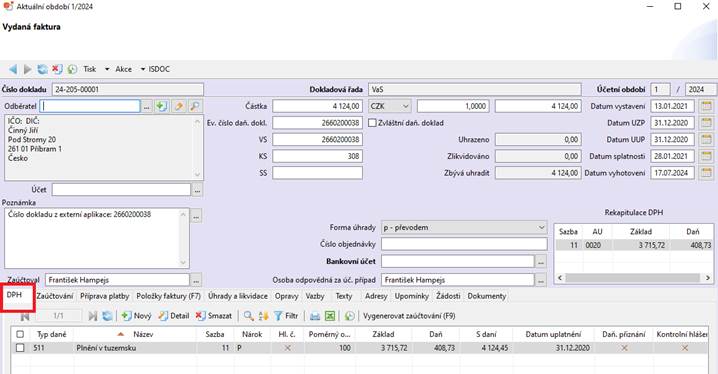The height and width of the screenshot is (374, 718).
Task: Open the history clock icon in top toolbar
Action: pos(72,69)
